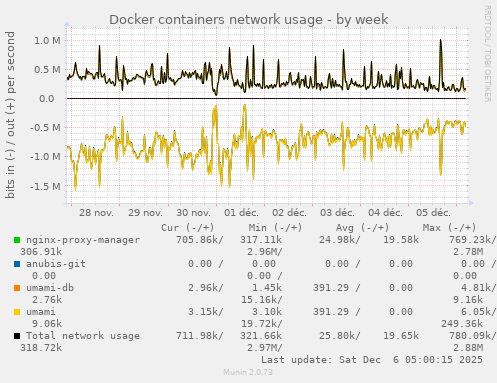This screenshot has height=383, width=497.
Task: Click the '30 nov.' date label
Action: click(x=193, y=213)
